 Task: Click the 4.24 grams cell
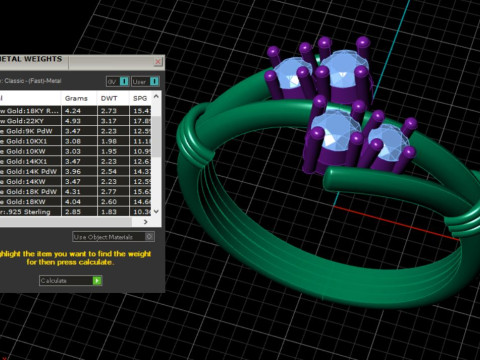click(79, 111)
